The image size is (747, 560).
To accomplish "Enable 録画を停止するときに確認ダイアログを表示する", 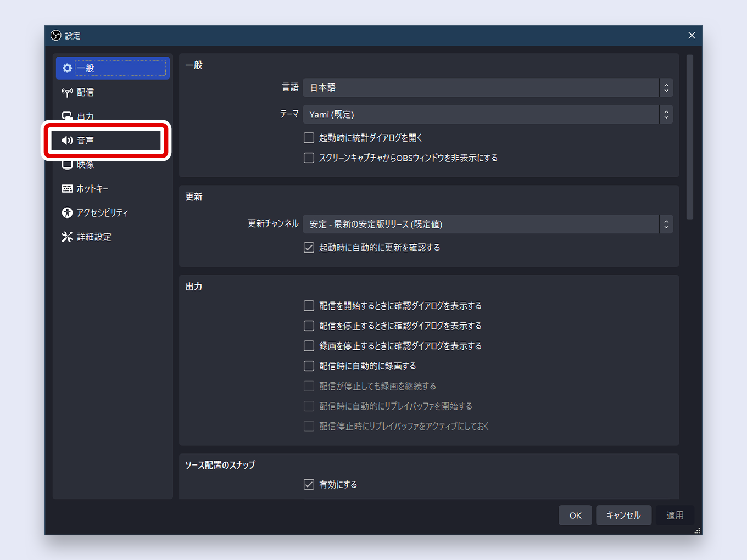I will click(x=309, y=346).
